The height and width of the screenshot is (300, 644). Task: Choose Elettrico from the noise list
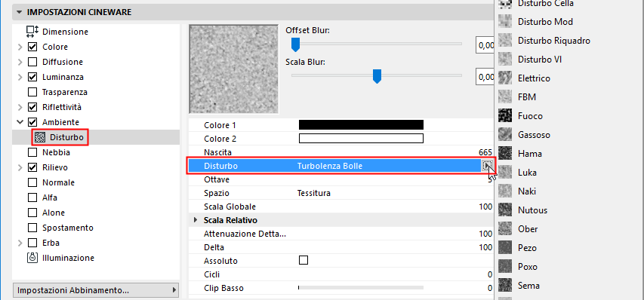click(534, 78)
